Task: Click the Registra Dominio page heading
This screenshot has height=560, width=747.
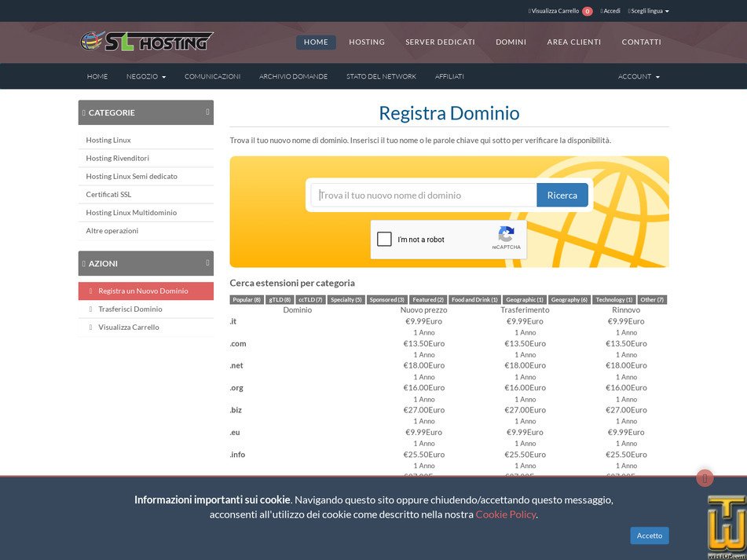Action: pyautogui.click(x=449, y=113)
